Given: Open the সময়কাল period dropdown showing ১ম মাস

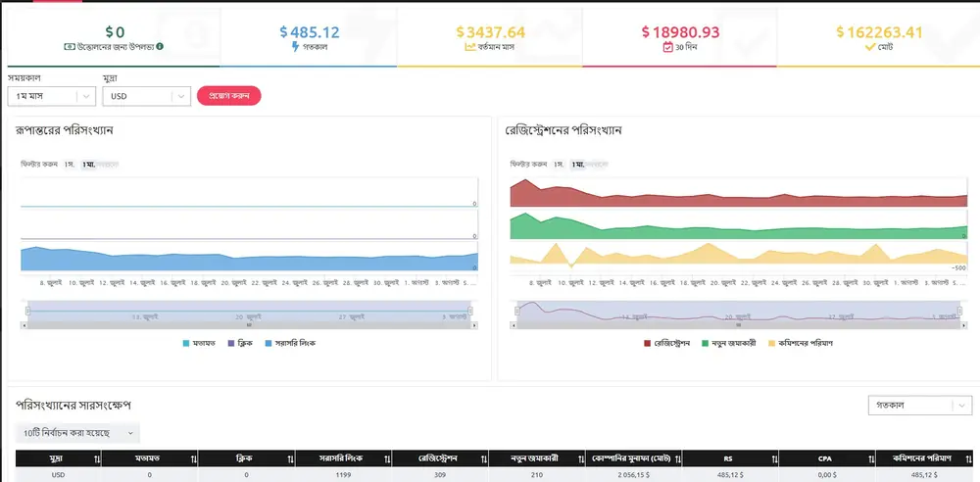Looking at the screenshot, I should [x=51, y=96].
